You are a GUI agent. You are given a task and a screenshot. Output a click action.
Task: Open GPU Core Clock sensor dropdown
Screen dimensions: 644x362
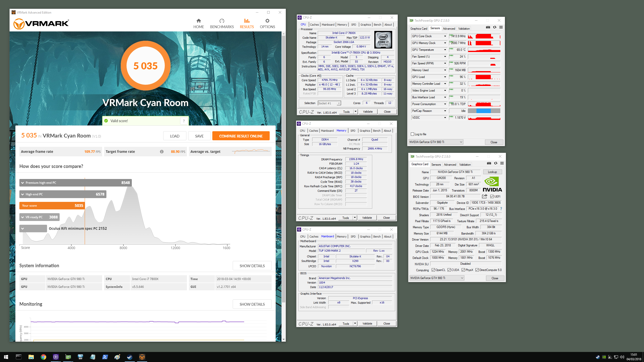tap(445, 36)
